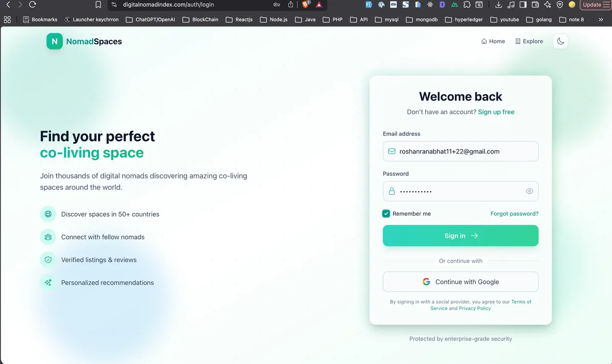Select the Home navigation item
The image size is (612, 364).
pyautogui.click(x=493, y=41)
